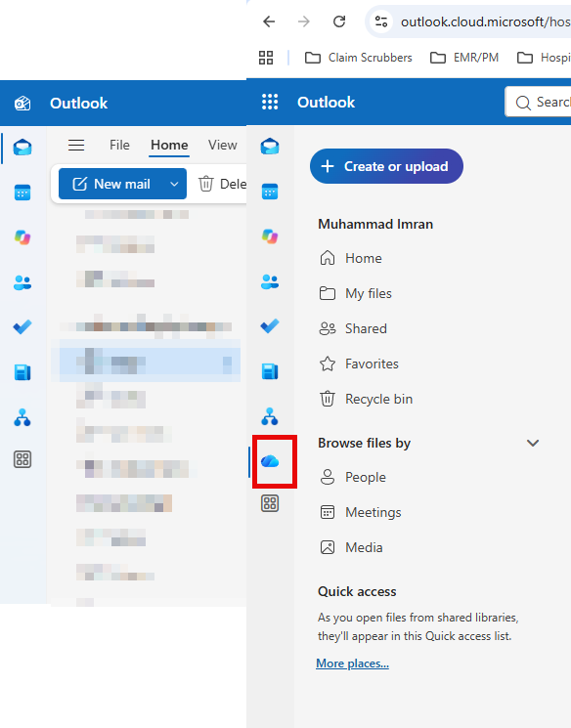This screenshot has height=728, width=571.
Task: Browse files by People
Action: [x=353, y=477]
